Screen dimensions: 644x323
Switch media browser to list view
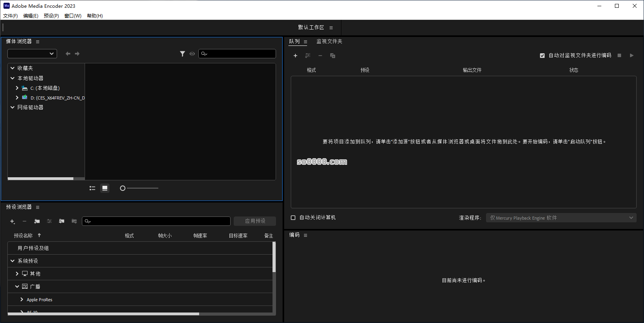[x=92, y=188]
